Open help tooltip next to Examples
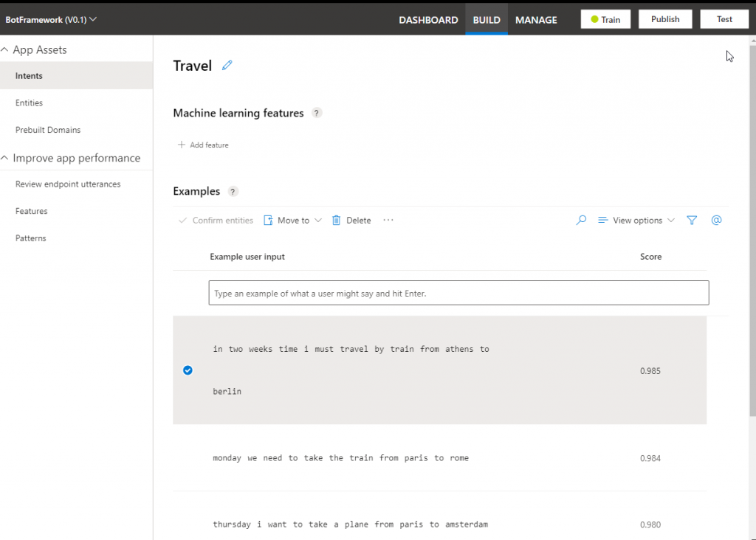This screenshot has height=540, width=756. click(233, 192)
